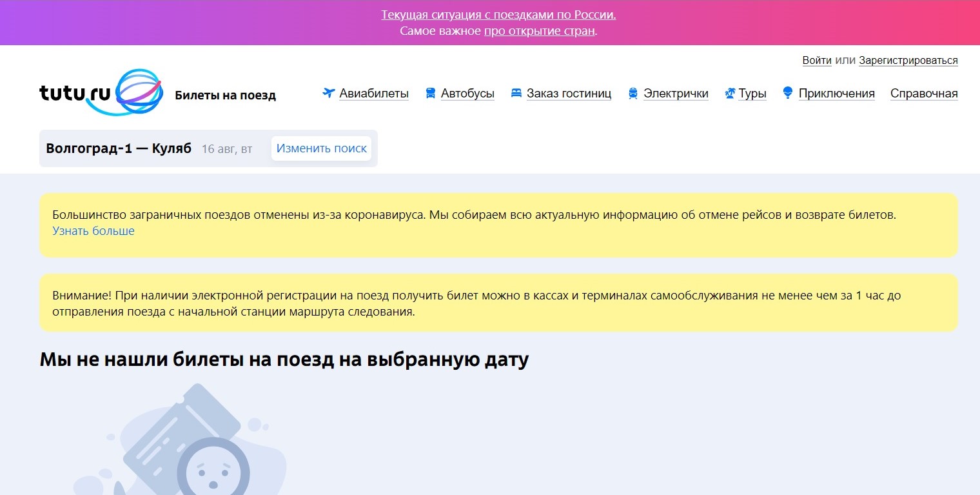Click the 16 авг, вт date label
The height and width of the screenshot is (495, 980).
[x=227, y=149]
